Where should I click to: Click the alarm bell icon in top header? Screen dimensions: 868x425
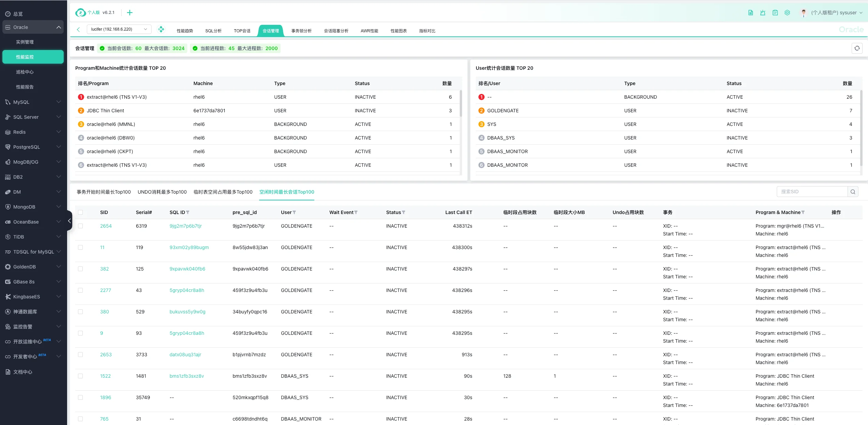(763, 13)
